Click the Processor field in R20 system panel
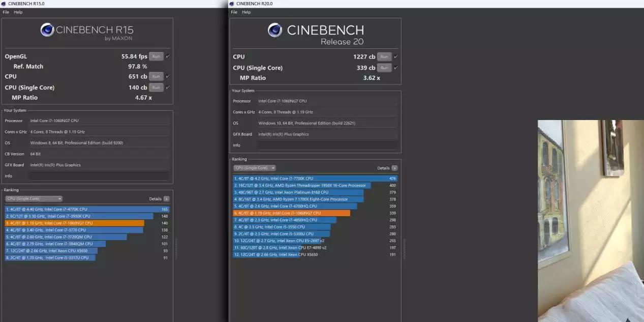Image resolution: width=644 pixels, height=322 pixels. 327,101
